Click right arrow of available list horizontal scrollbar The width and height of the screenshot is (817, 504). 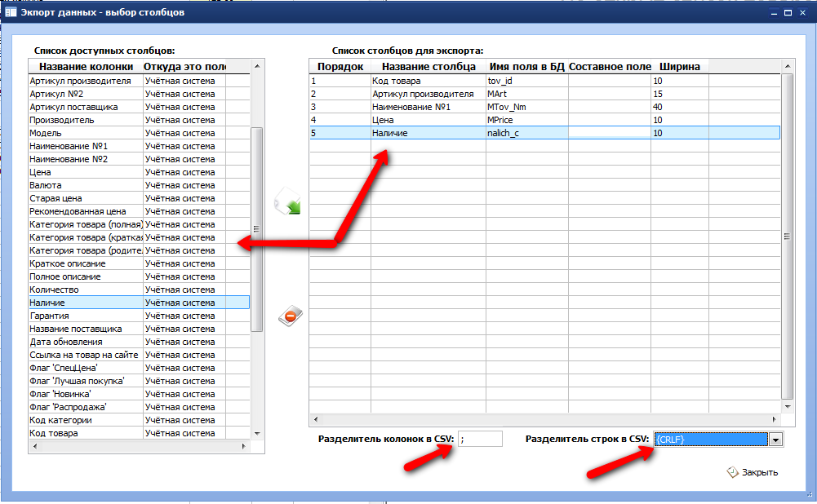[x=243, y=446]
